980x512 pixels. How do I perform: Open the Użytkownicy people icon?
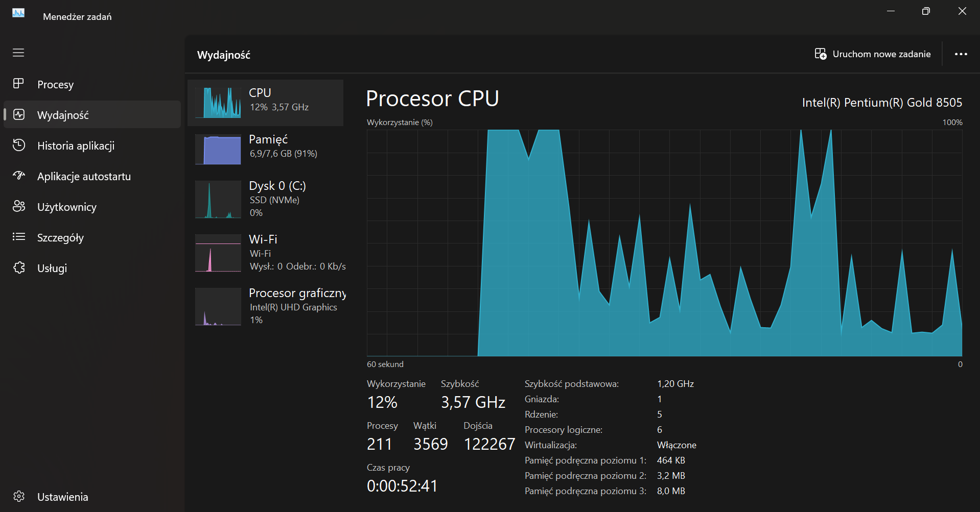(19, 206)
